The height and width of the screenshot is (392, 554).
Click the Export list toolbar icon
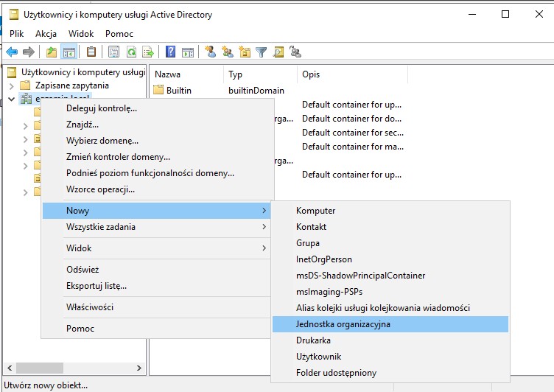pyautogui.click(x=148, y=52)
